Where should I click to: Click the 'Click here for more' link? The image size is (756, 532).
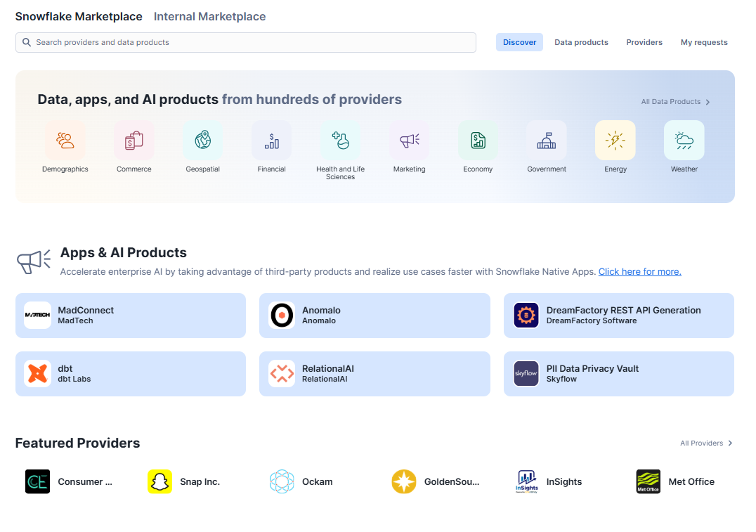[639, 271]
